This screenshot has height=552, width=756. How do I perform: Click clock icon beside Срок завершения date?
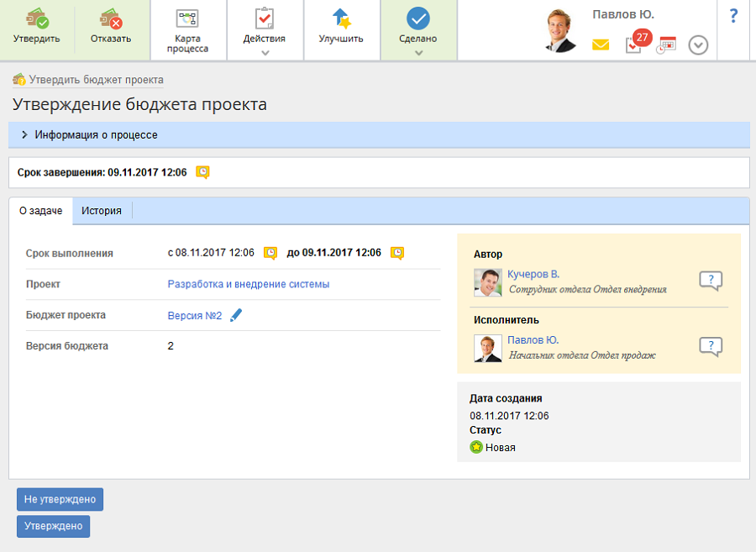(x=202, y=172)
